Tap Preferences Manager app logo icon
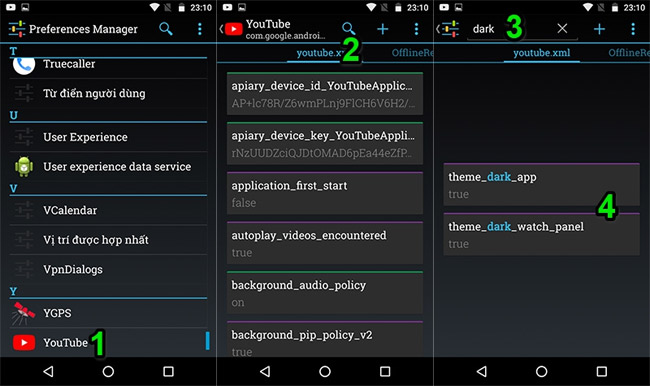Viewport: 650px width, 386px height. tap(17, 29)
